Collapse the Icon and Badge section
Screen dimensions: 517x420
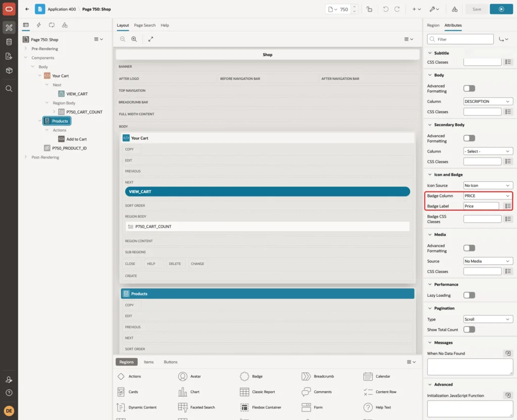pos(430,174)
